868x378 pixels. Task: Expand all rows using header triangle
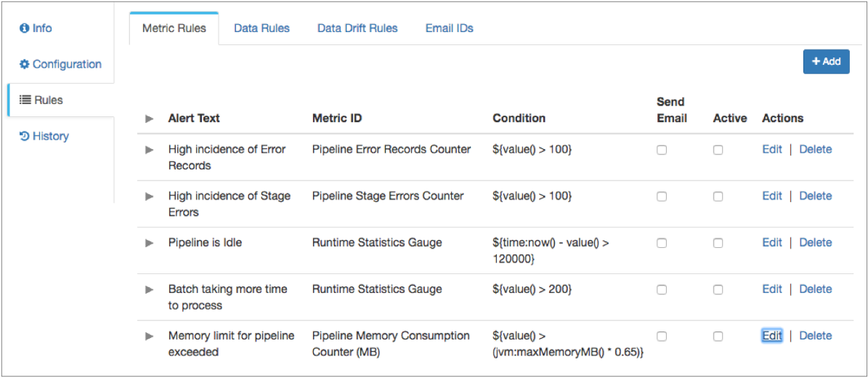tap(150, 118)
